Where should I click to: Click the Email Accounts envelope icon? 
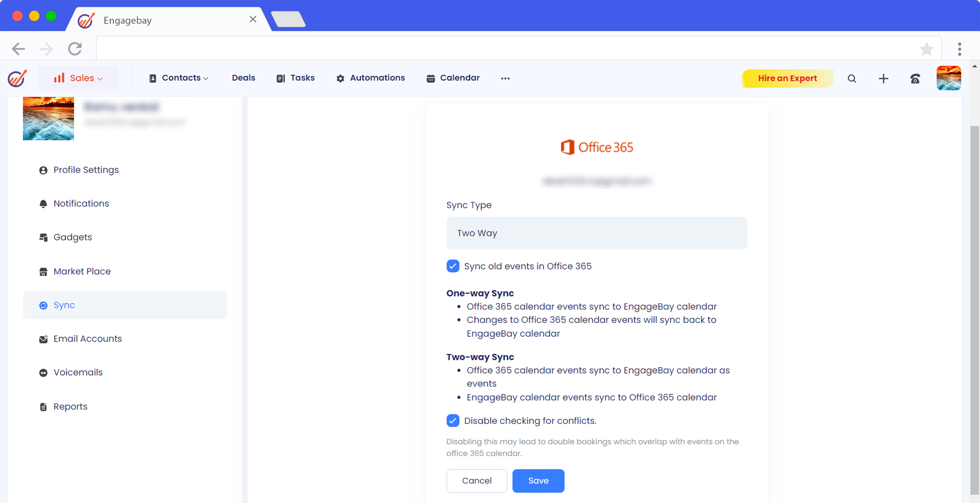(x=43, y=339)
